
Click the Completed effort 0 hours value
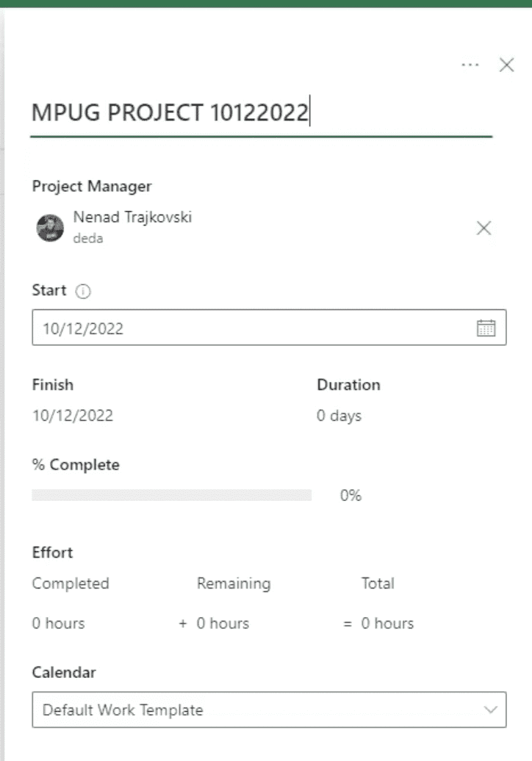click(x=59, y=623)
